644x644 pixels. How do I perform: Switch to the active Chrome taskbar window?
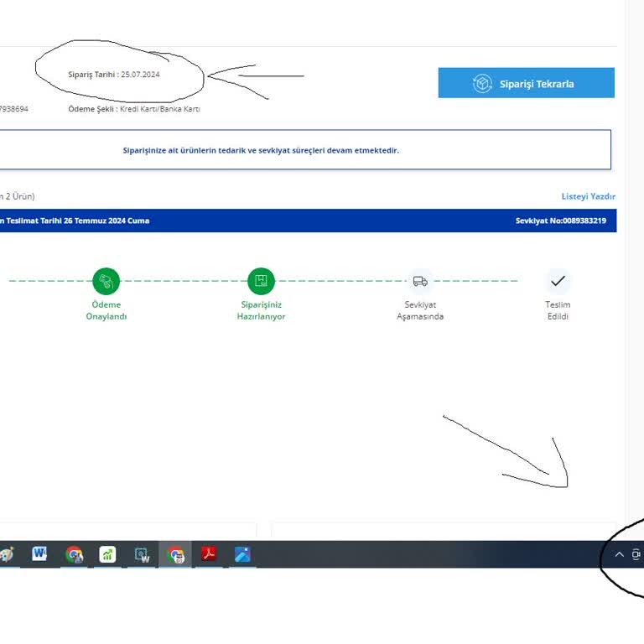pyautogui.click(x=175, y=554)
